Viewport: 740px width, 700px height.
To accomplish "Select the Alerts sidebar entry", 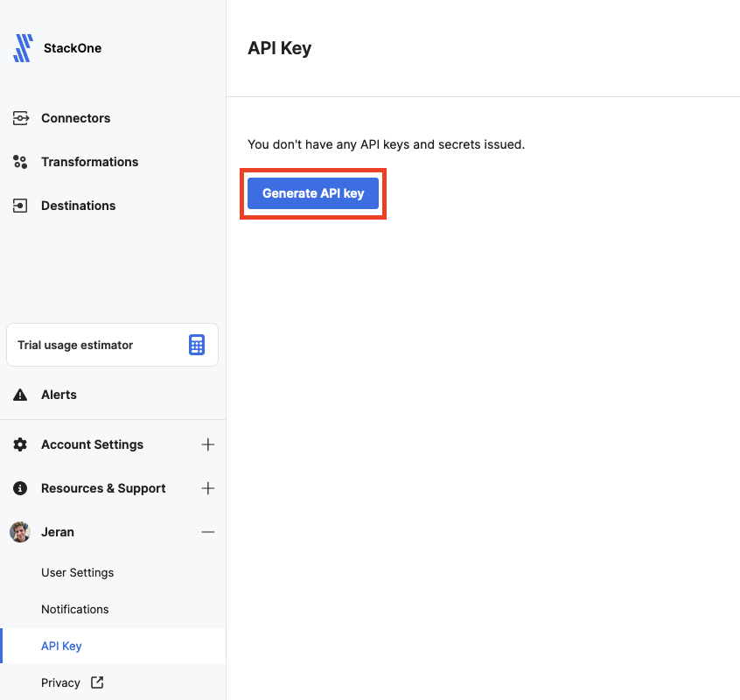I will tap(59, 395).
